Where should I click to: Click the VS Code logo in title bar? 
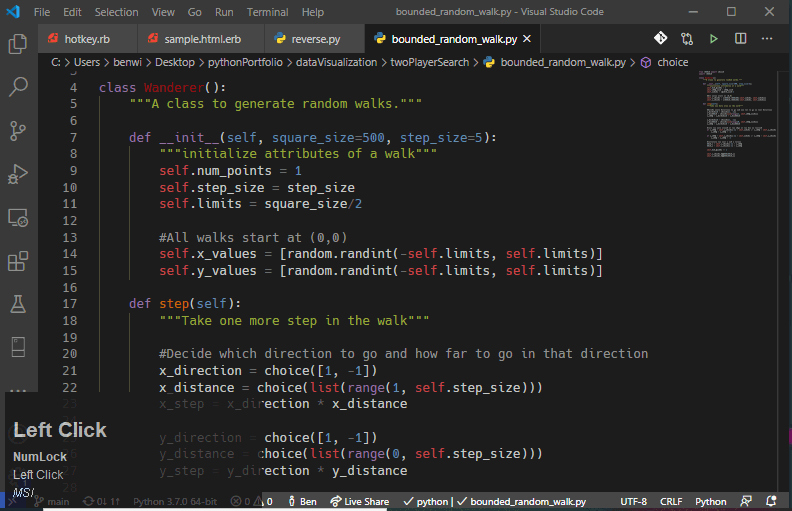tap(13, 12)
